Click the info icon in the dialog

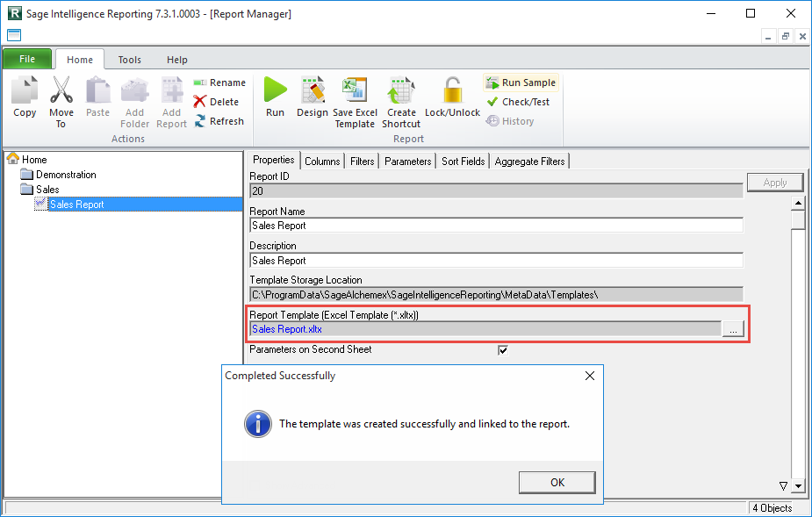click(258, 424)
